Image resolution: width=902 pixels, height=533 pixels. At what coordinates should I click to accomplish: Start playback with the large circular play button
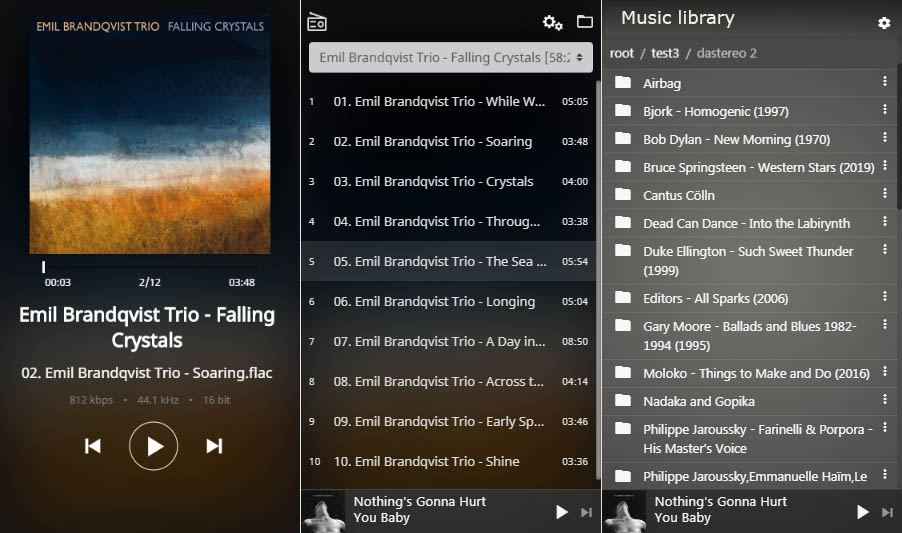[x=154, y=446]
